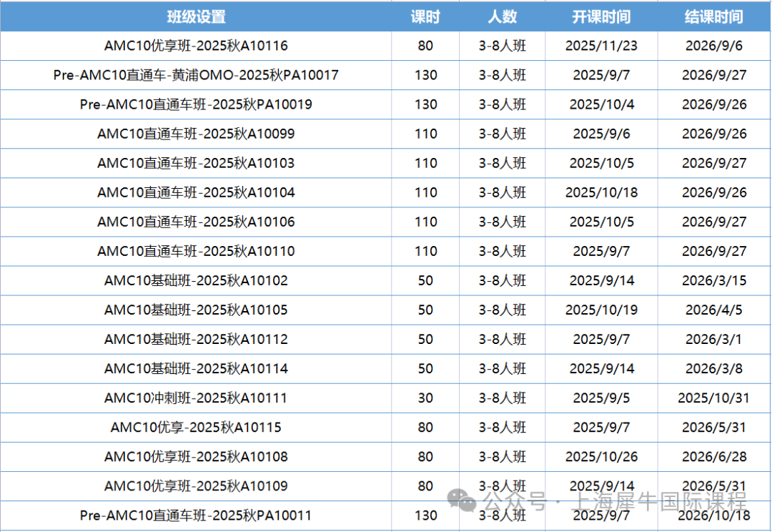Select cell AMC10基础班-2025秋A10114
This screenshot has height=532, width=772.
[196, 368]
